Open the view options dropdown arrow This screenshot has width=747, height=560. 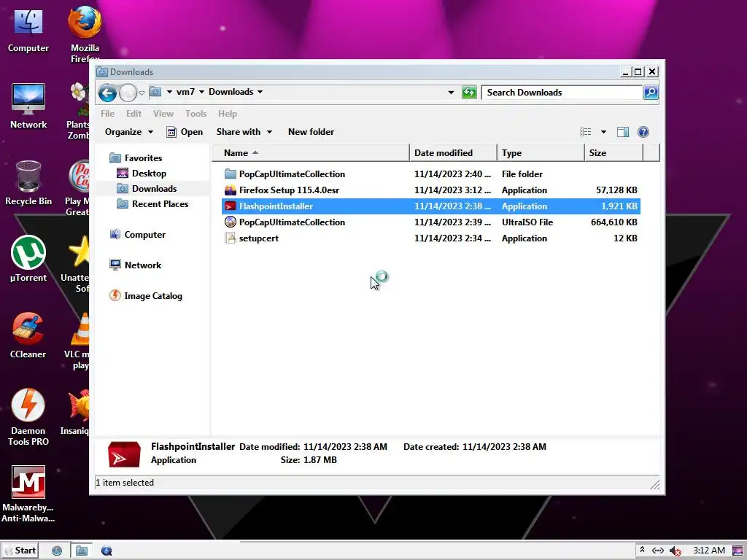coord(603,132)
